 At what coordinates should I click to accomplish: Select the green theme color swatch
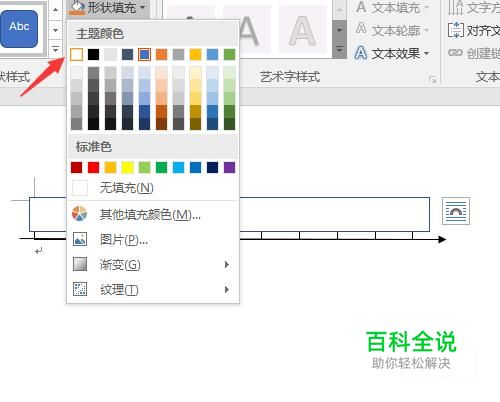click(x=229, y=54)
